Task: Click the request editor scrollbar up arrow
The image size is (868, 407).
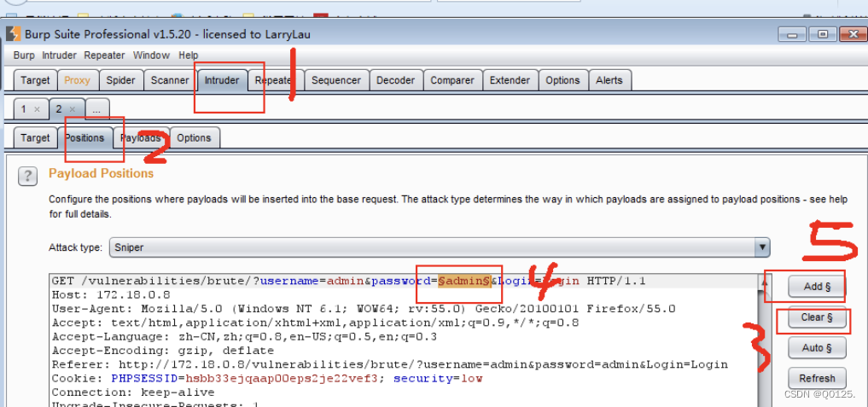Action: tap(764, 282)
